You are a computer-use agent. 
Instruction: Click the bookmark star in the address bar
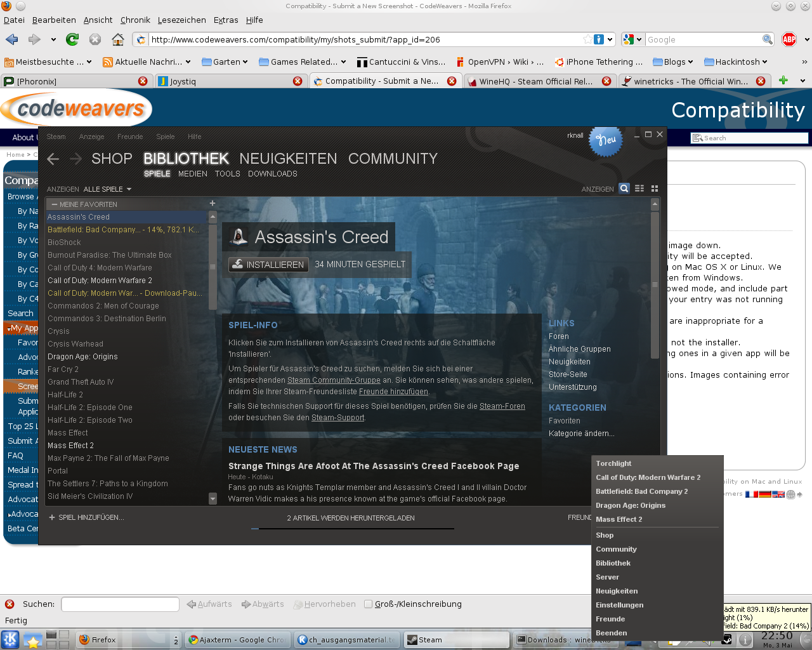589,39
